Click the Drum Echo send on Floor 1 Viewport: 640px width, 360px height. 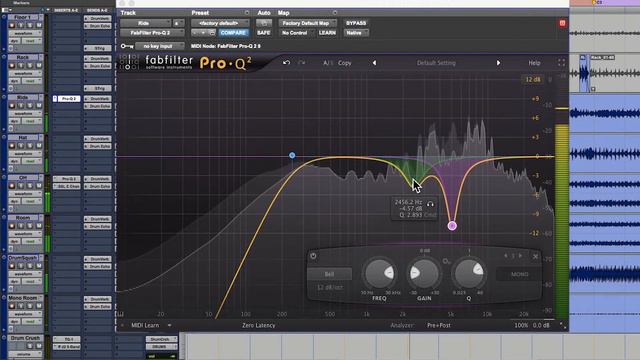98,26
